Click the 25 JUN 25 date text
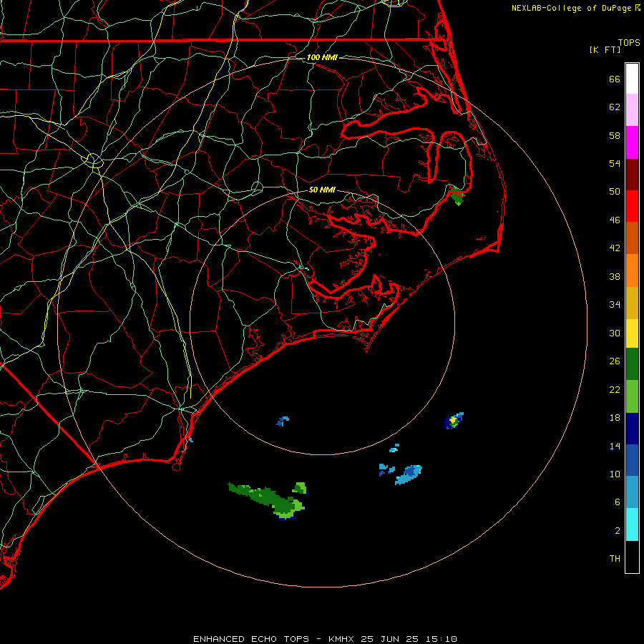This screenshot has height=644, width=644. click(389, 639)
